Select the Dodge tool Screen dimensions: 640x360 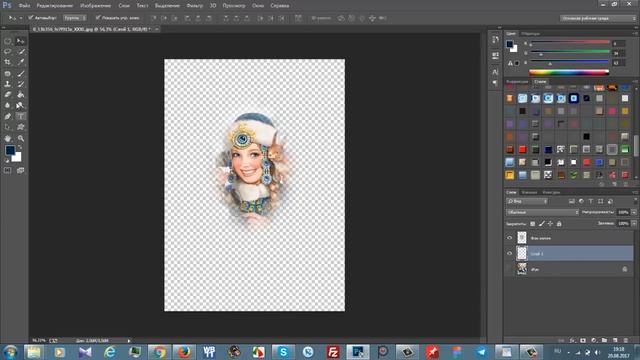[20, 105]
